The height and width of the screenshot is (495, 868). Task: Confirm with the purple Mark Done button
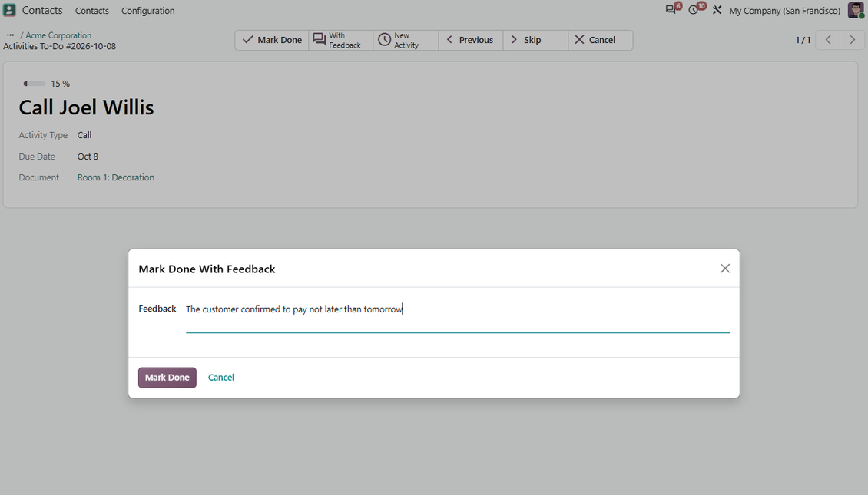tap(167, 377)
